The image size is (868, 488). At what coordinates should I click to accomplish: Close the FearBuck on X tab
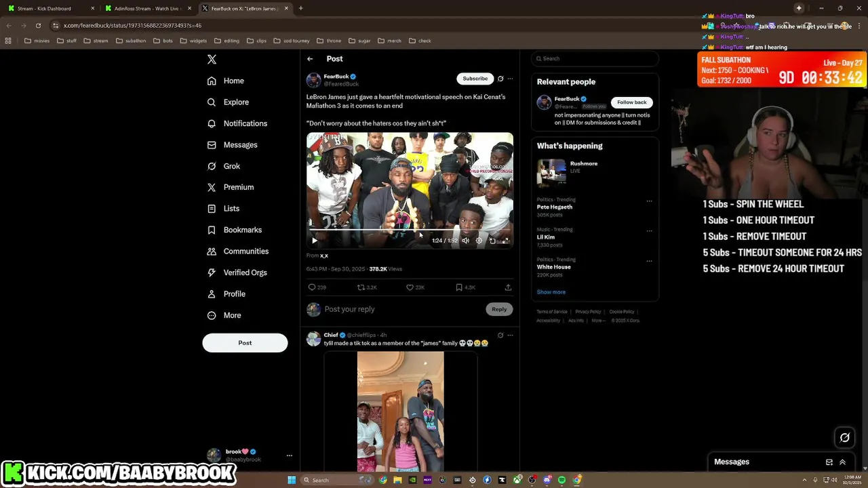(287, 8)
